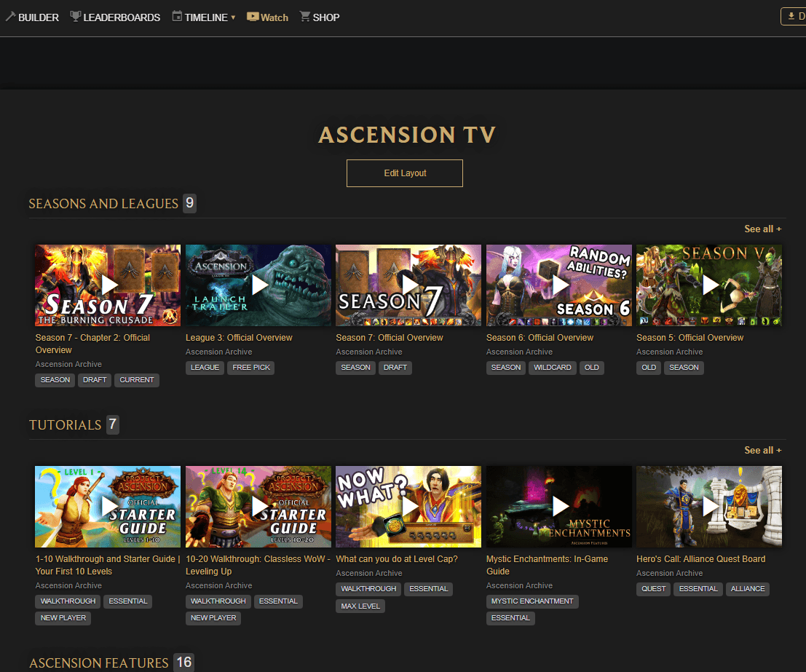Expand See all for Seasons and Leagues
This screenshot has width=806, height=672.
click(x=762, y=229)
